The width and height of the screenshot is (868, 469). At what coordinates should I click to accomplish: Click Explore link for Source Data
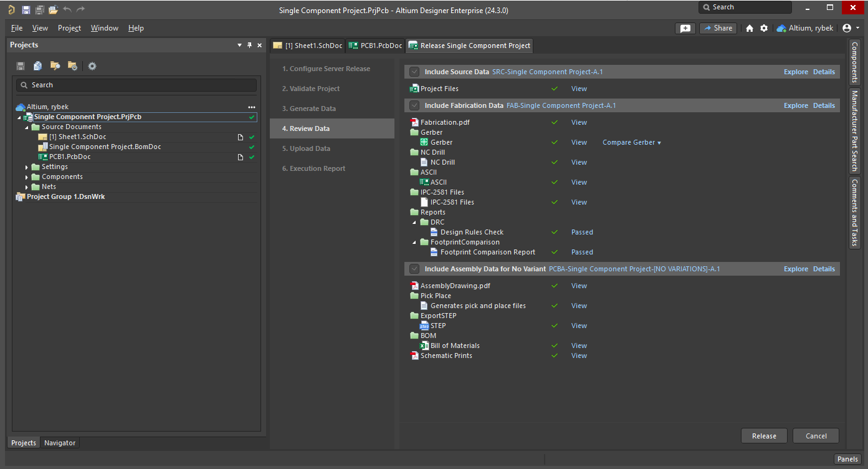click(796, 72)
